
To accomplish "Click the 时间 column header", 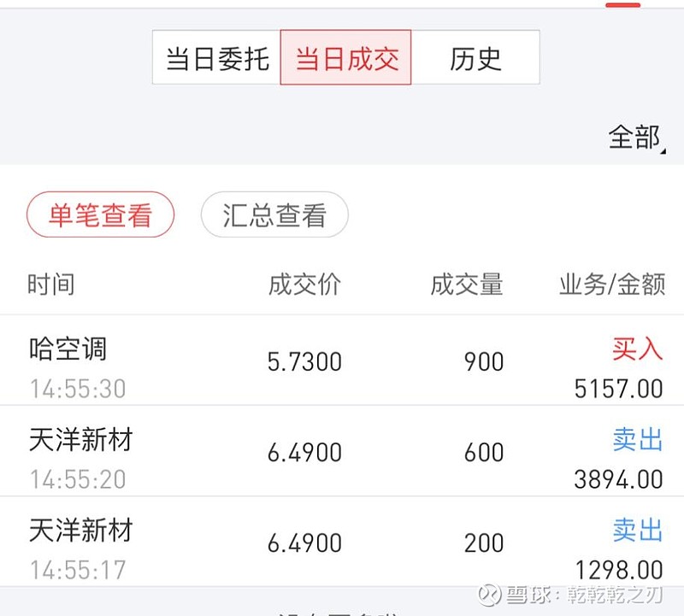I will pos(50,285).
